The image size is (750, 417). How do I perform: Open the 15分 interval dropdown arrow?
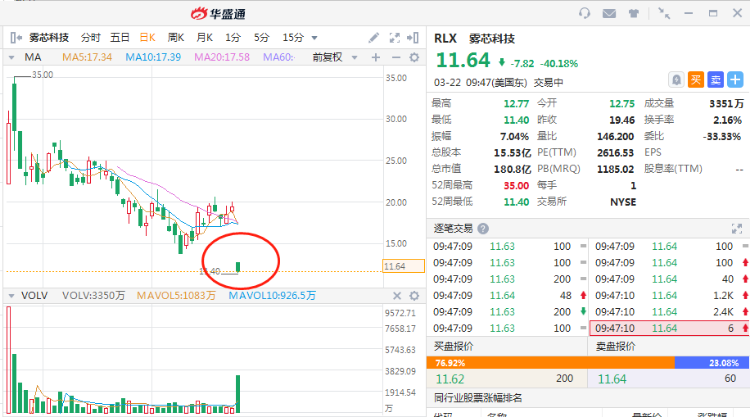click(x=314, y=38)
